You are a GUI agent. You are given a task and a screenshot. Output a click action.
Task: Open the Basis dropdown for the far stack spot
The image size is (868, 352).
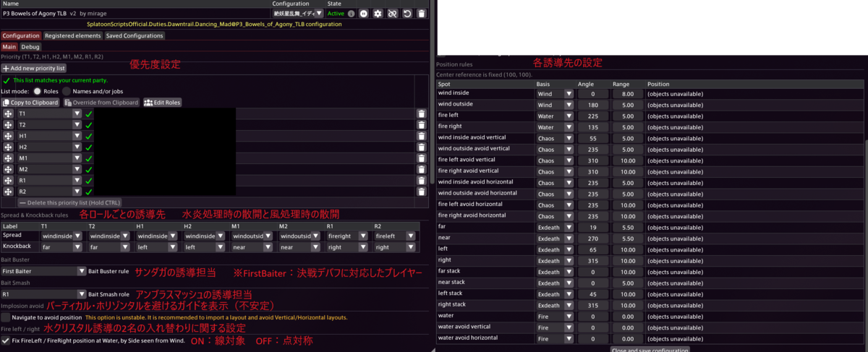553,270
